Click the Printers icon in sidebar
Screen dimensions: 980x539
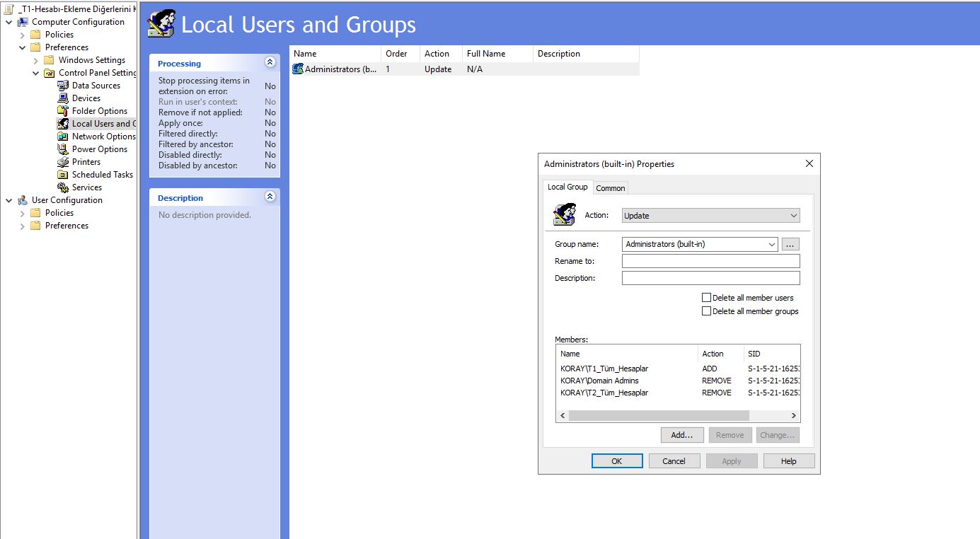62,161
